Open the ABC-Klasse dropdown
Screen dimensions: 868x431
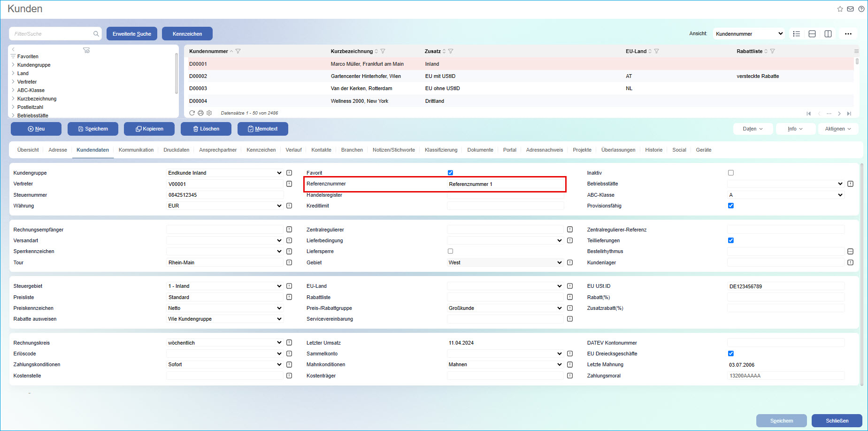785,195
